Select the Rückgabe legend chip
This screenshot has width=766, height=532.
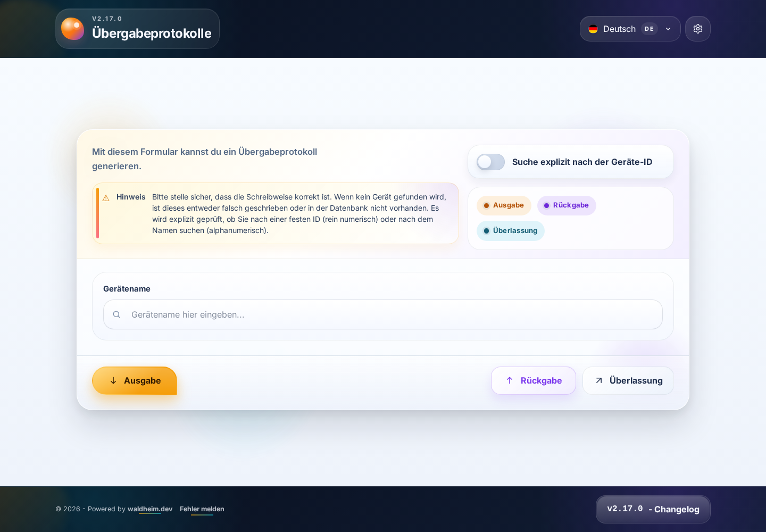(x=567, y=205)
